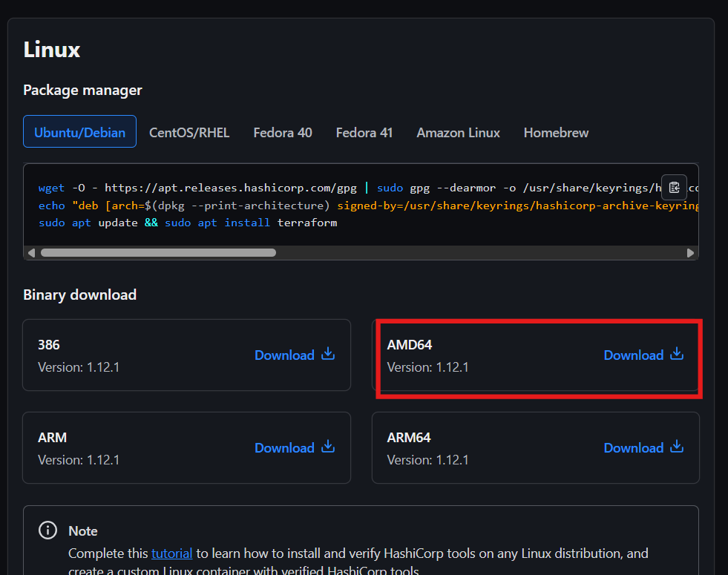Click 'Version: 1.12.1' under 386
This screenshot has width=728, height=575.
(x=79, y=367)
